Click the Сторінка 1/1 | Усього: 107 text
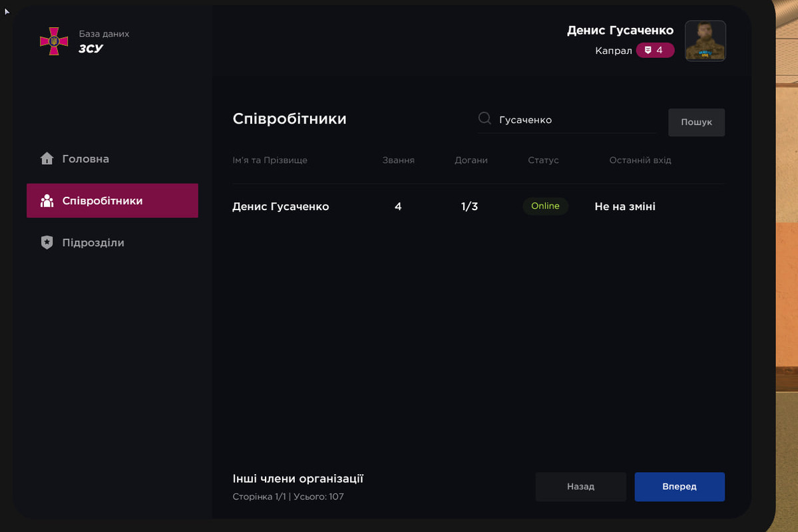This screenshot has width=798, height=532. [x=288, y=496]
